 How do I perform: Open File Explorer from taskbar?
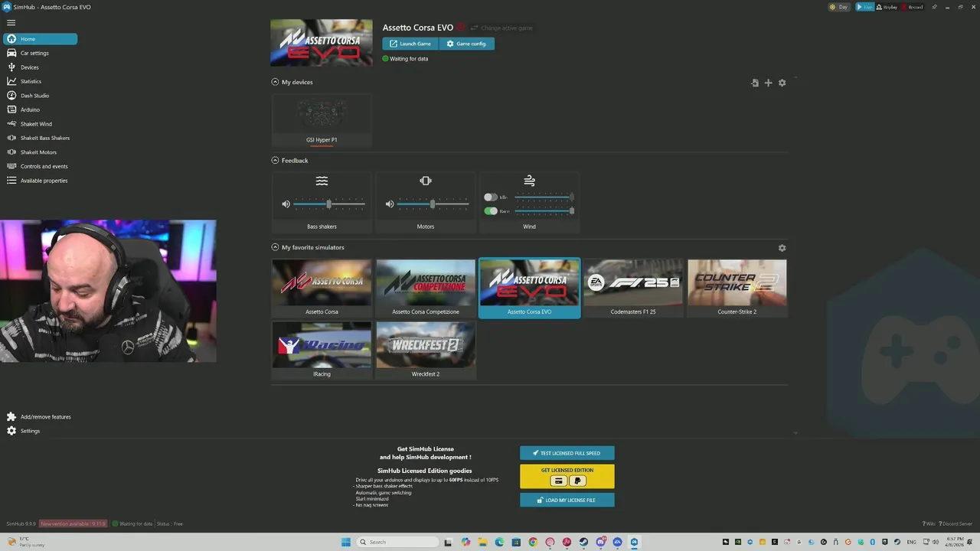482,542
